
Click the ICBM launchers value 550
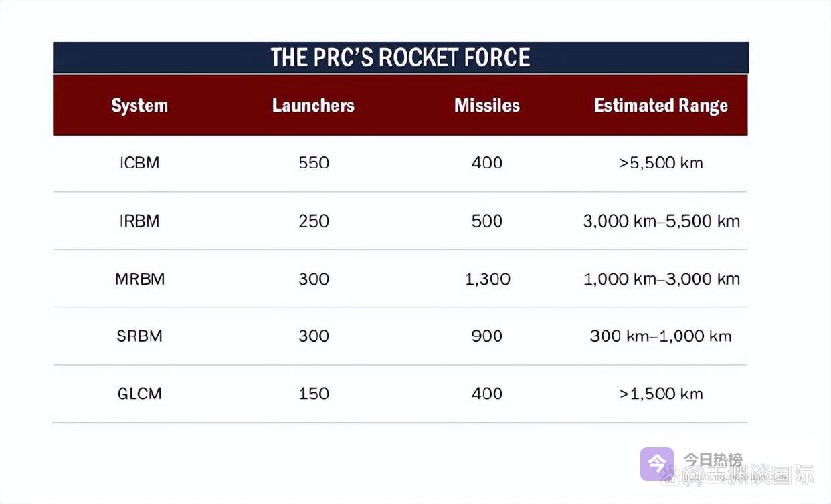pyautogui.click(x=314, y=162)
